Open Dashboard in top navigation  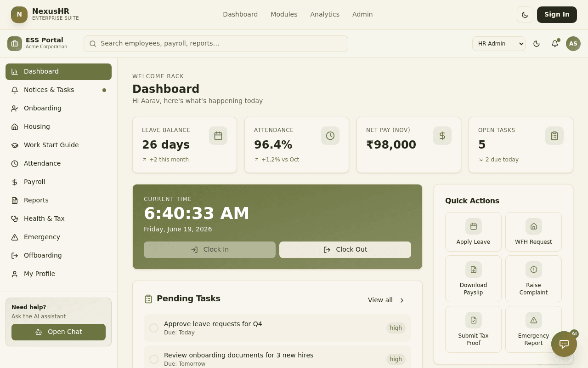tap(240, 14)
